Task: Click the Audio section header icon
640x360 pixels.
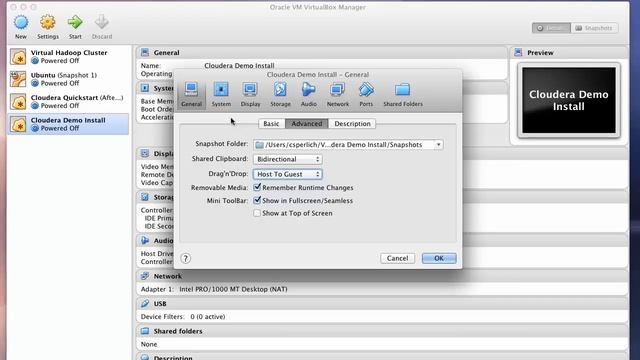Action: point(145,240)
